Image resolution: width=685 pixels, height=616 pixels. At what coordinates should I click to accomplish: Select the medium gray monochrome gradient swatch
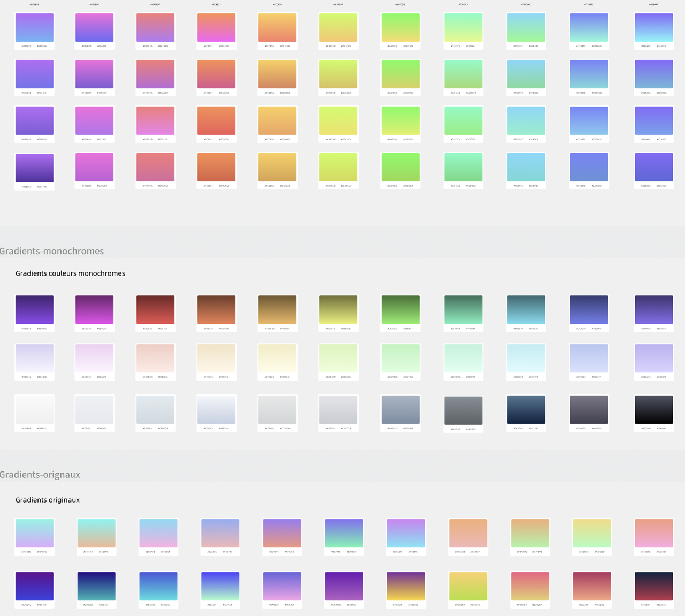463,410
